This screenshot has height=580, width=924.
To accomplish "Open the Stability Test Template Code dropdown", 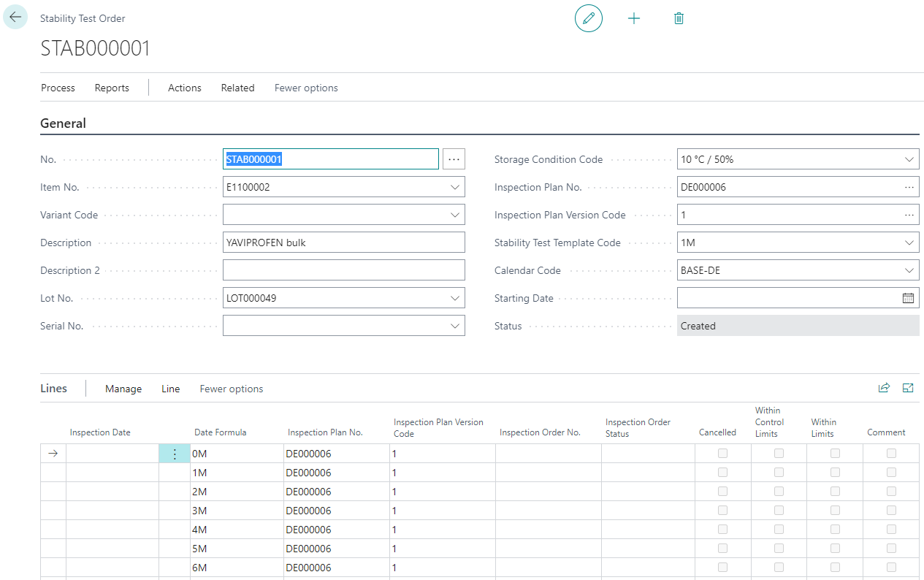I will pyautogui.click(x=909, y=243).
